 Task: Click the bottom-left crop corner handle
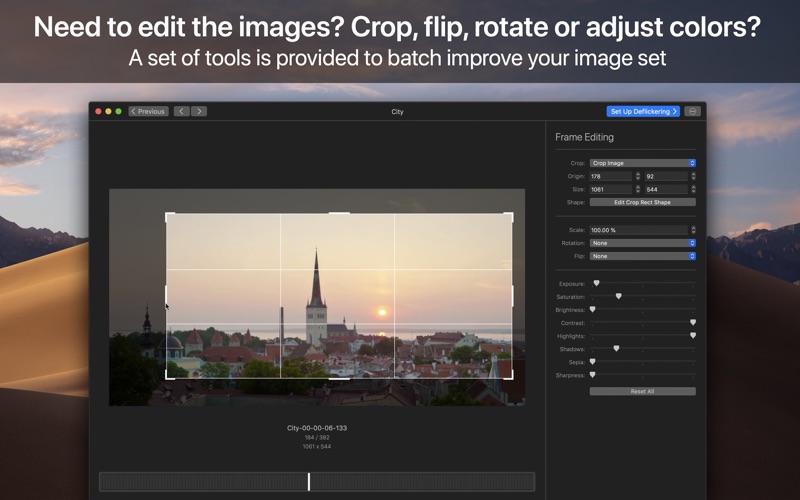[x=167, y=377]
